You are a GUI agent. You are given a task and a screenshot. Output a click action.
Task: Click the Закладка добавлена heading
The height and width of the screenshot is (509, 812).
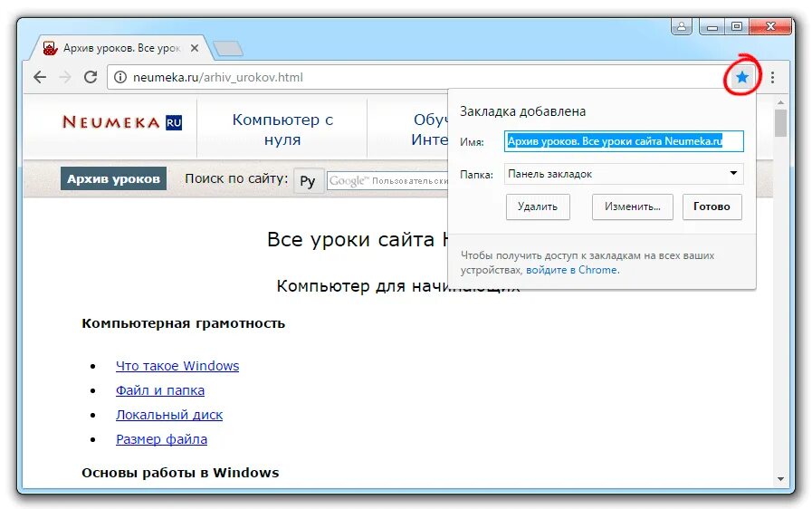(522, 111)
